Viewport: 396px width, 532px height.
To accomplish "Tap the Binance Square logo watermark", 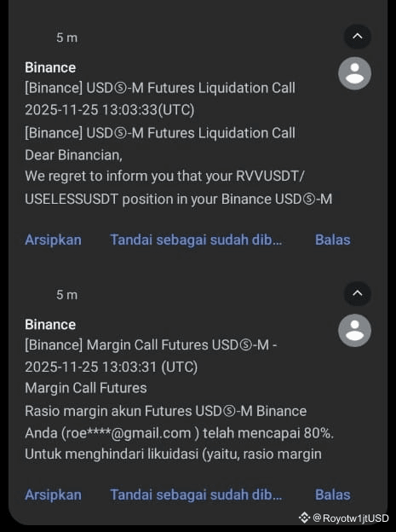I will point(304,518).
